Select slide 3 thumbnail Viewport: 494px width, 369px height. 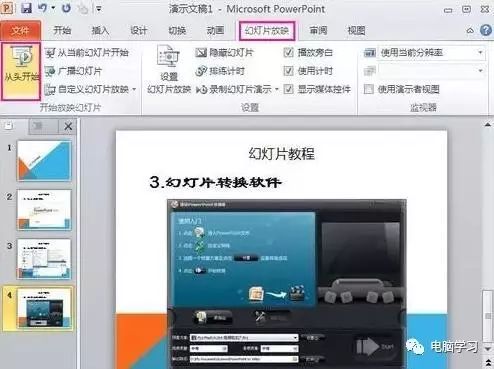(x=44, y=259)
